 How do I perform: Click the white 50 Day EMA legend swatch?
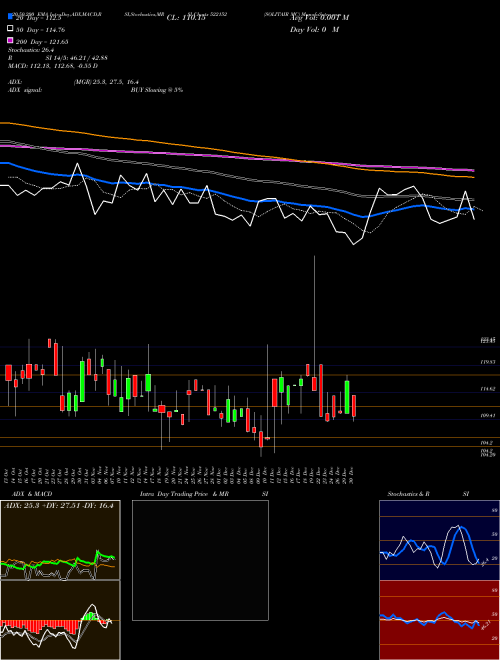click(x=10, y=29)
